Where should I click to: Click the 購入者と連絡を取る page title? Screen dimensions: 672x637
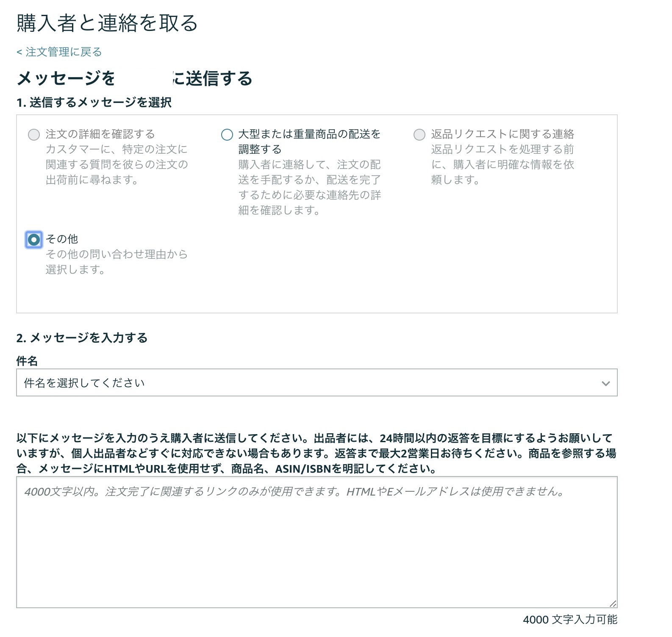(x=107, y=23)
